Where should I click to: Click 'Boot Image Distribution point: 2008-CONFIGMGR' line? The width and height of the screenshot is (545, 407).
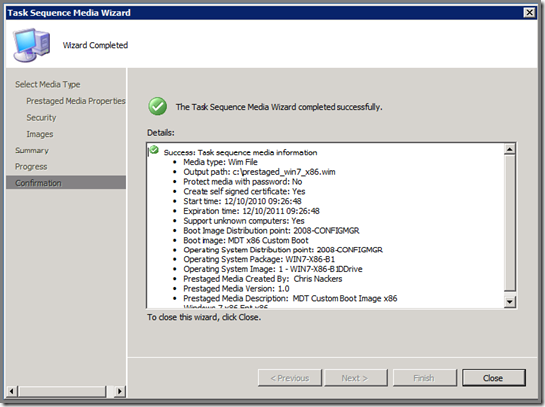[x=271, y=230]
